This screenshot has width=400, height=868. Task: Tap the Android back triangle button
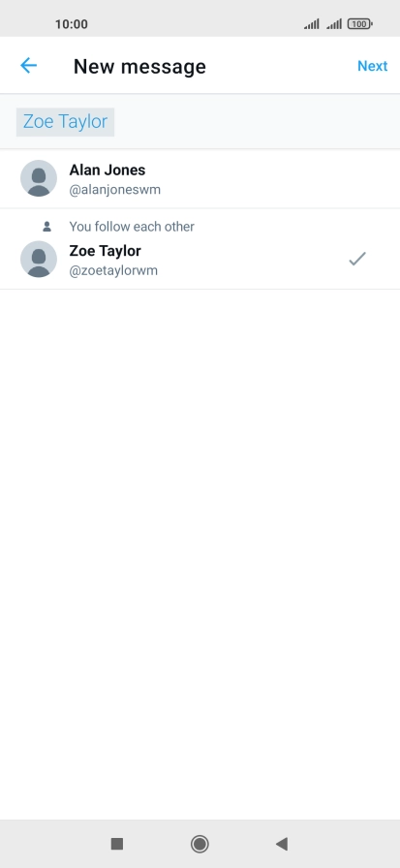tap(282, 844)
